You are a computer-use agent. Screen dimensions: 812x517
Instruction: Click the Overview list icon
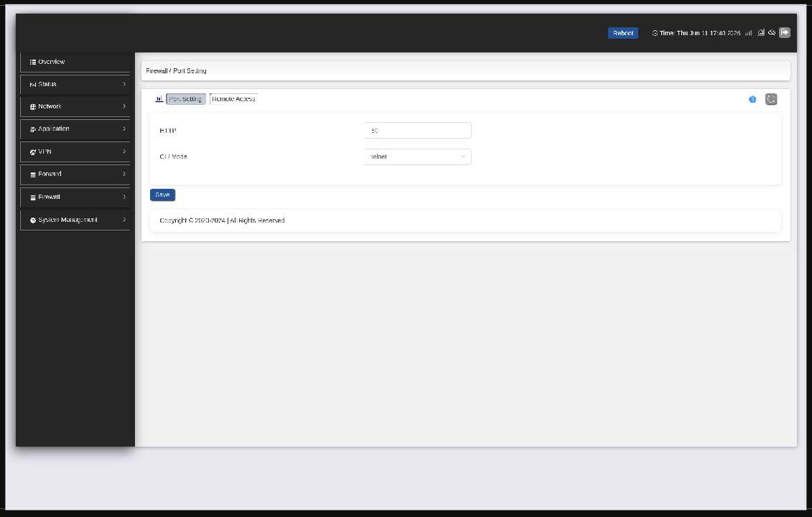pyautogui.click(x=32, y=62)
